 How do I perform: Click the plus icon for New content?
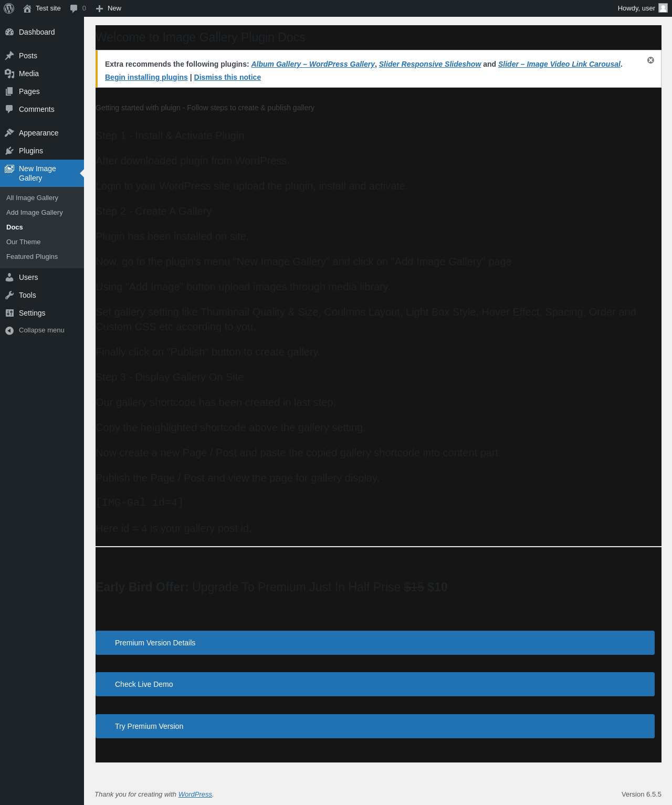[x=99, y=8]
